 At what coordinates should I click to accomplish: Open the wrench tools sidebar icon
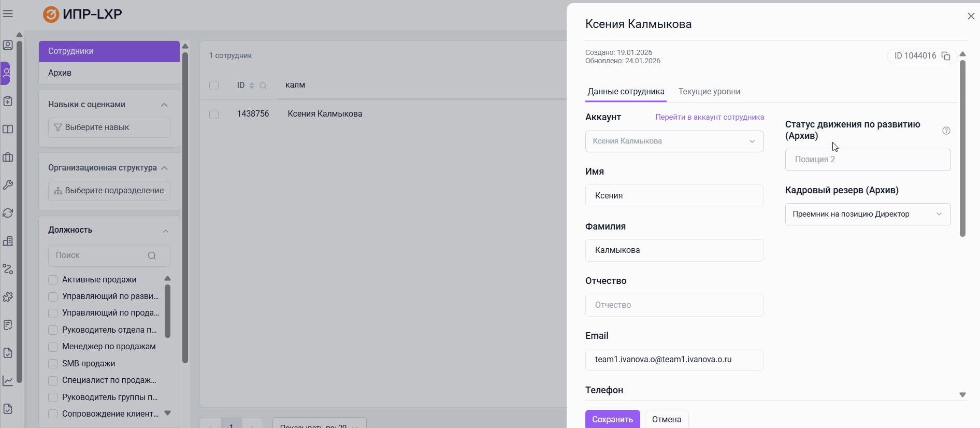[x=8, y=185]
